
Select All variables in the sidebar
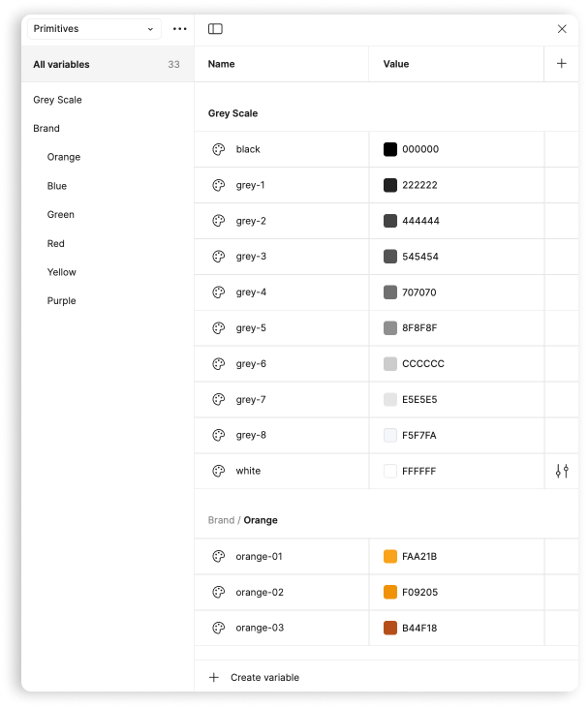tap(61, 65)
